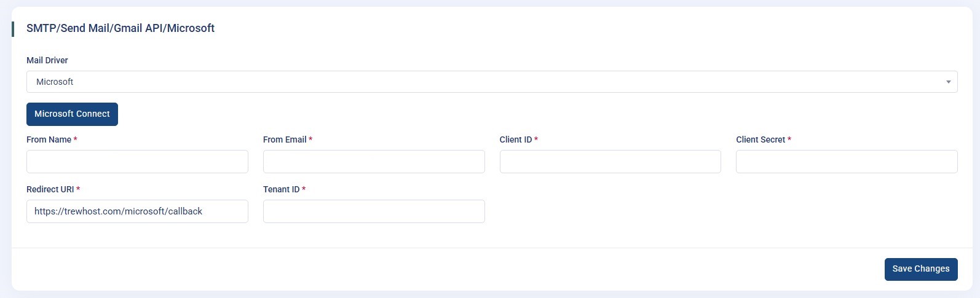Screen dimensions: 980x298
Task: Click the Redirect URI label
Action: 50,189
